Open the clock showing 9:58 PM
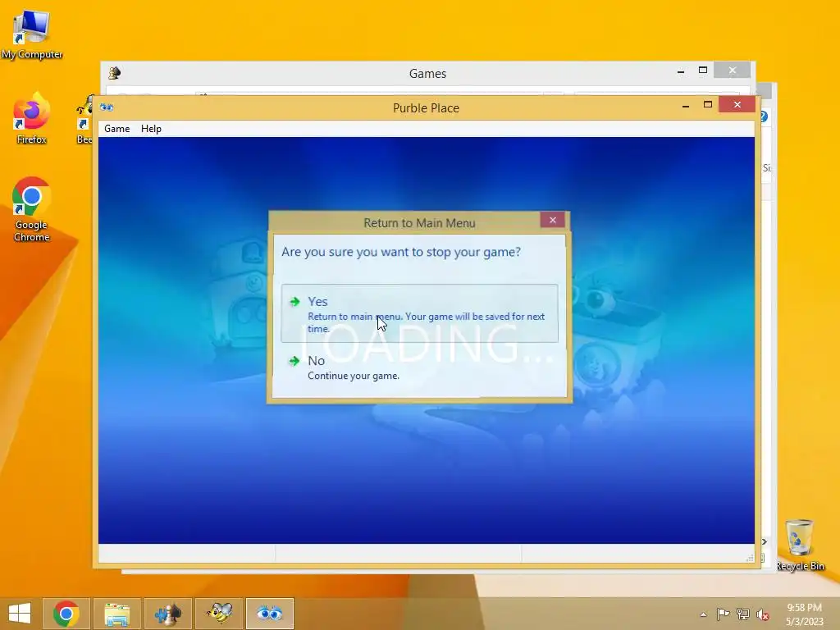The width and height of the screenshot is (840, 630). [x=804, y=614]
